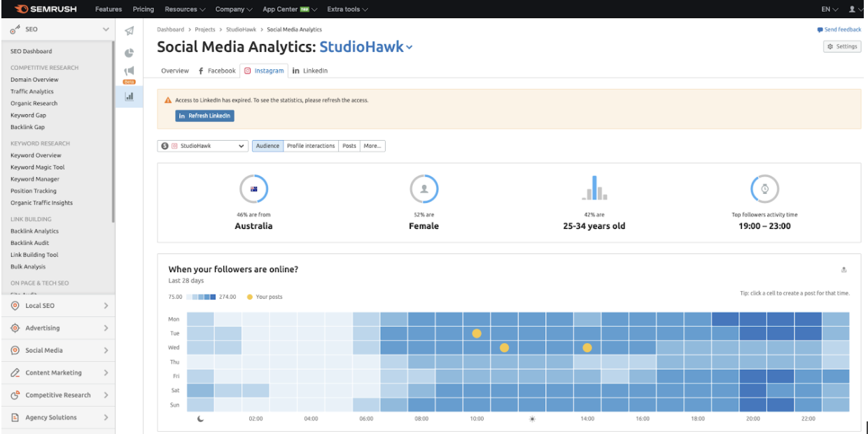Click the Refresh LinkedIn button
Image resolution: width=868 pixels, height=434 pixels.
click(x=204, y=115)
